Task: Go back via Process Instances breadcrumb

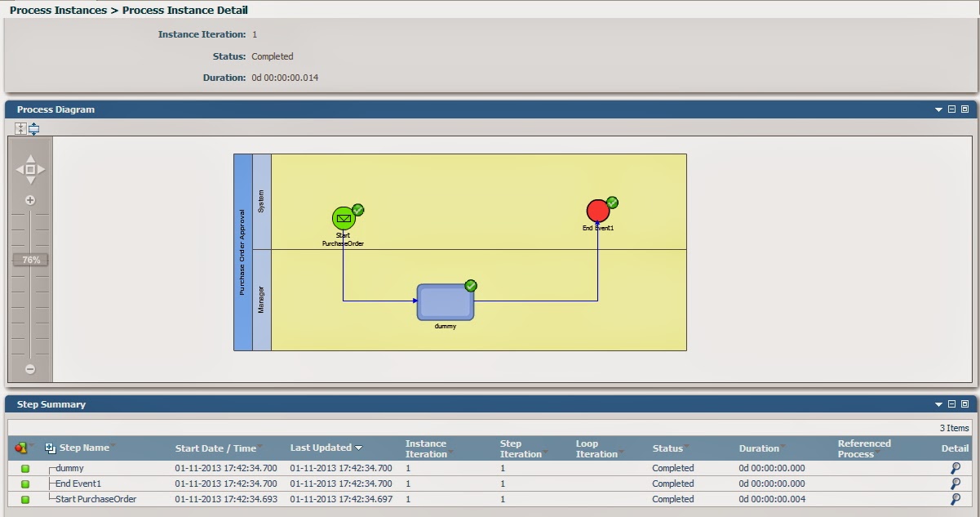Action: [58, 11]
